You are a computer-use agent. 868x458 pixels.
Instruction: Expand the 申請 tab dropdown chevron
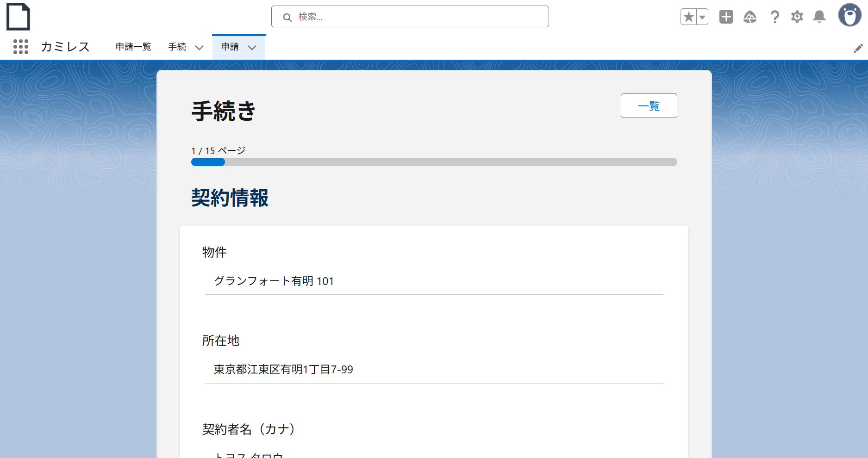[x=253, y=48]
